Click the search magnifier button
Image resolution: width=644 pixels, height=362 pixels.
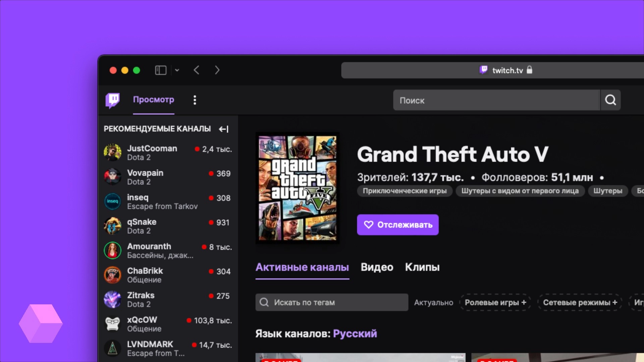[610, 100]
